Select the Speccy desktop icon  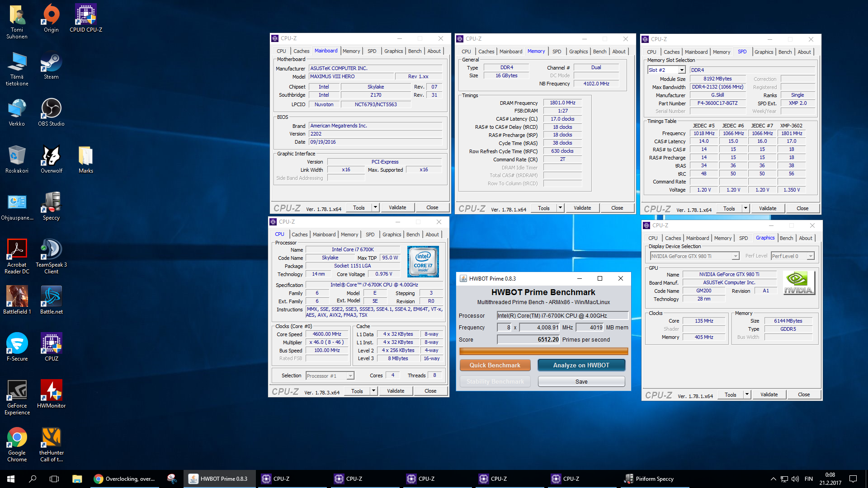[51, 206]
